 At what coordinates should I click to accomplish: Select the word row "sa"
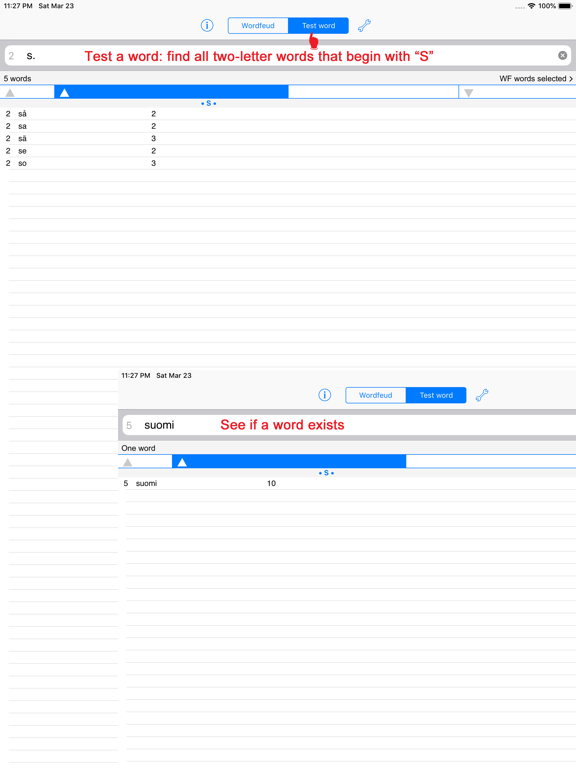pyautogui.click(x=288, y=126)
